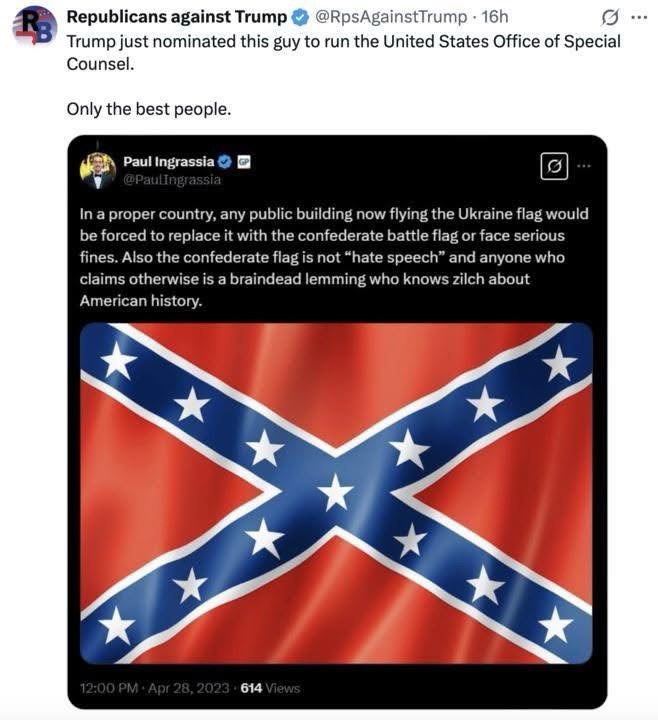Open the "Republicans against Trump" display name
Screen dimensions: 658x720
(176, 17)
